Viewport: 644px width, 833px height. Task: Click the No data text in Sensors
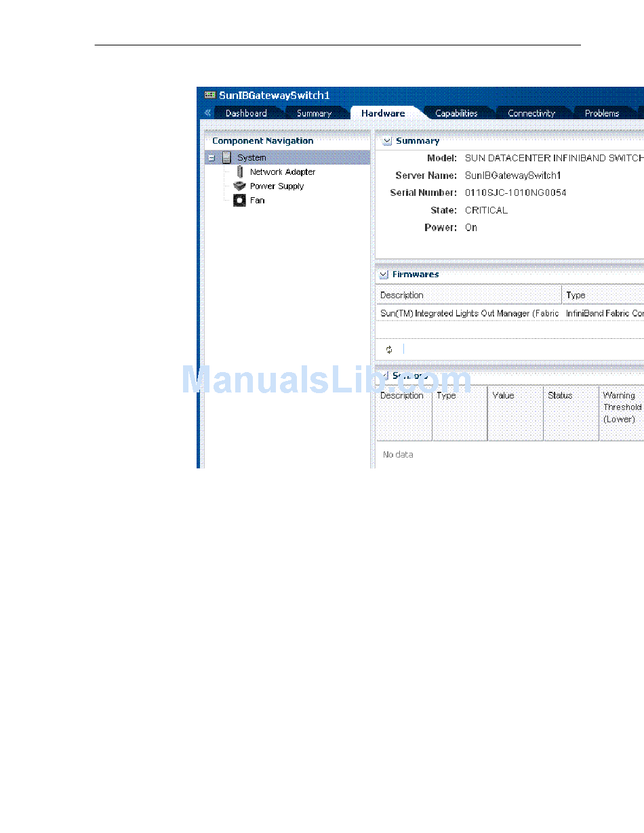point(398,455)
